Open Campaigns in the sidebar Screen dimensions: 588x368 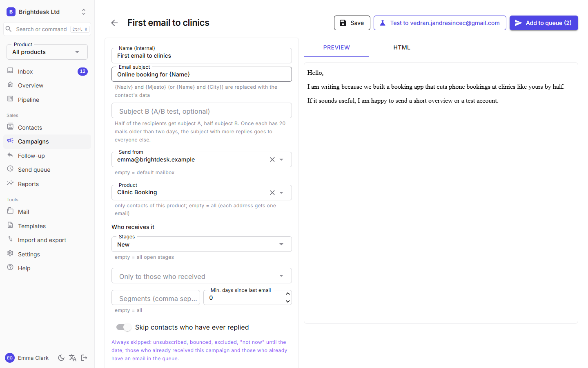click(x=47, y=141)
